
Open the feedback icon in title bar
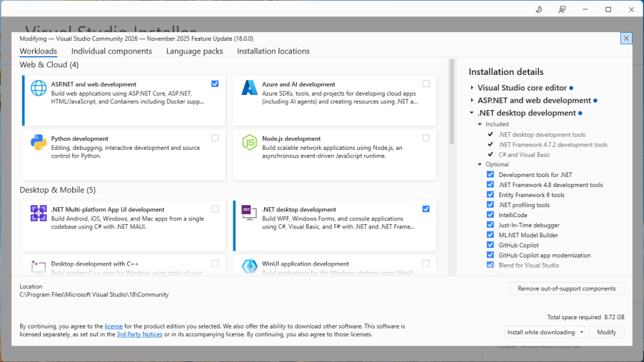pos(562,9)
